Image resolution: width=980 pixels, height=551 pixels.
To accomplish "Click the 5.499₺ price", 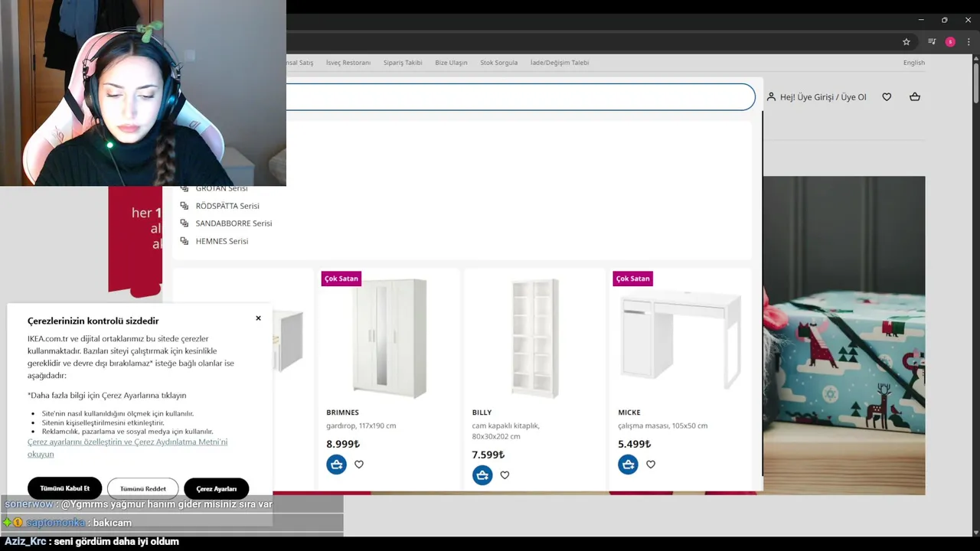I will (635, 444).
